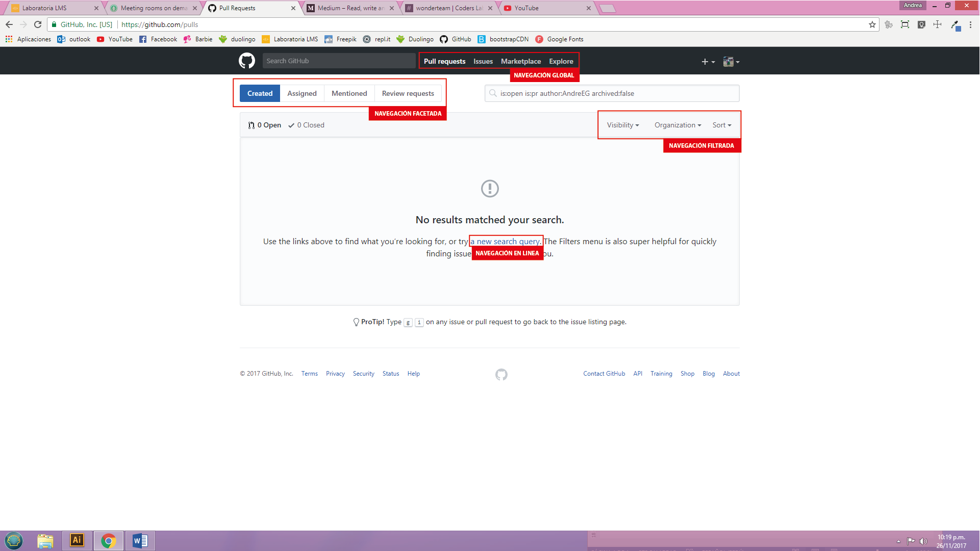Select the Assigned filter tab

(x=301, y=94)
